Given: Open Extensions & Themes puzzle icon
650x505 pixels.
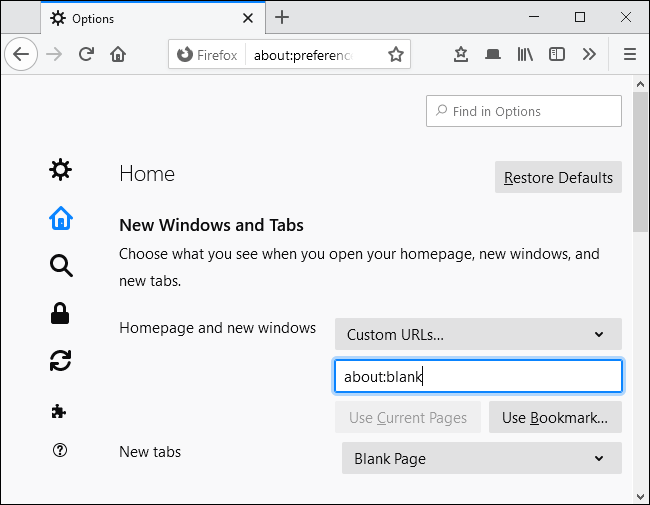Looking at the screenshot, I should pyautogui.click(x=61, y=410).
